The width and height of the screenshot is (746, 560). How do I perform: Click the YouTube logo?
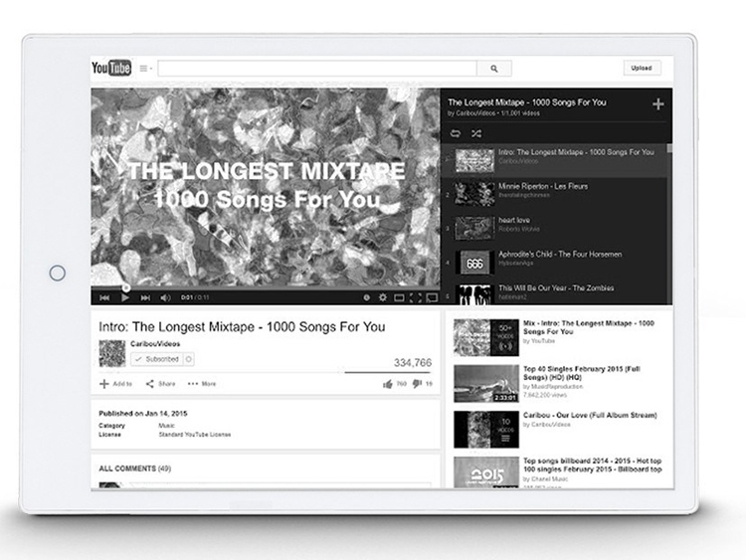click(111, 68)
